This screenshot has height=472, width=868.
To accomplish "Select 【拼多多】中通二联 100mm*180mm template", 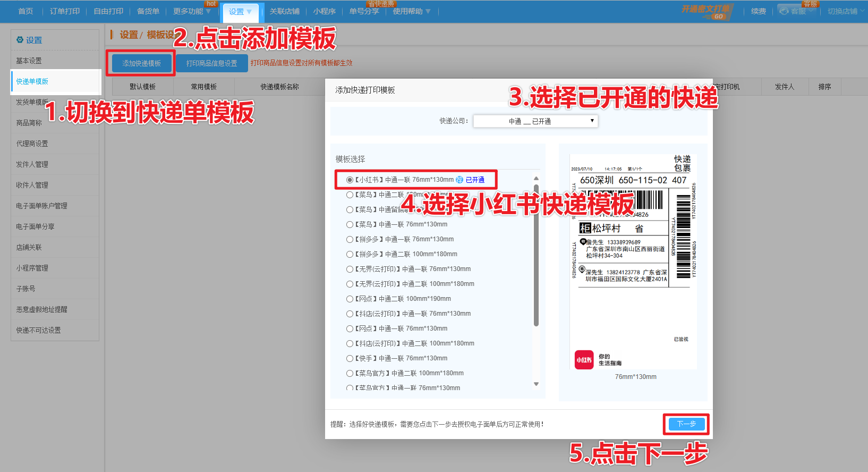I will tap(350, 254).
